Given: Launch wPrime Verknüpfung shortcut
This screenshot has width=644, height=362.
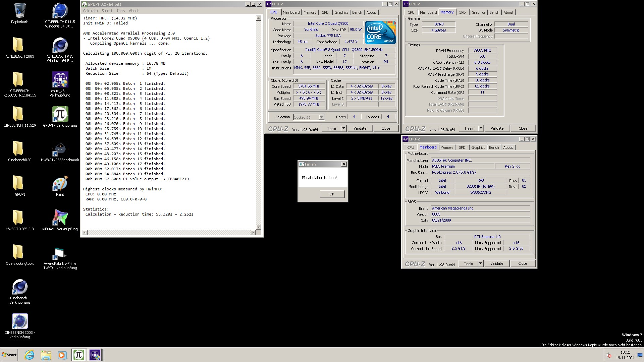Looking at the screenshot, I should [x=60, y=220].
